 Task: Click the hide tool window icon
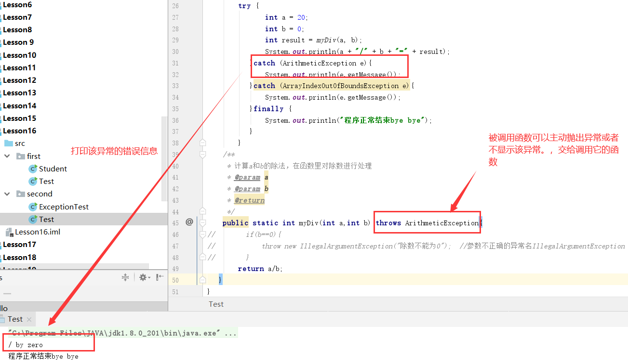(x=160, y=277)
